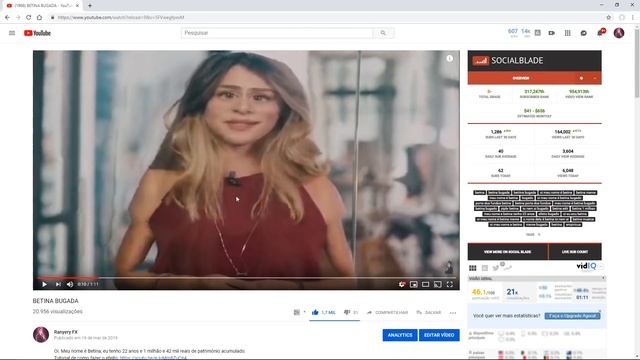The width and height of the screenshot is (640, 360).
Task: Open Chrome three-dots menu
Action: [x=633, y=18]
